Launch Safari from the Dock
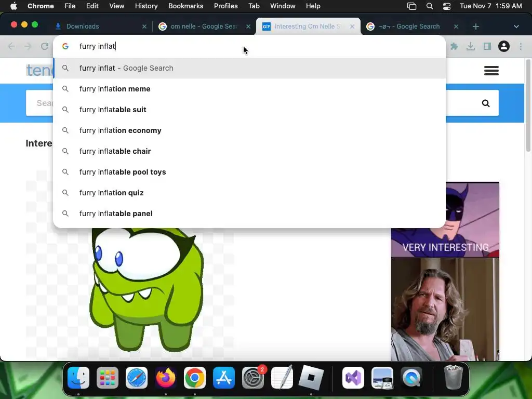This screenshot has width=532, height=399. [x=137, y=378]
